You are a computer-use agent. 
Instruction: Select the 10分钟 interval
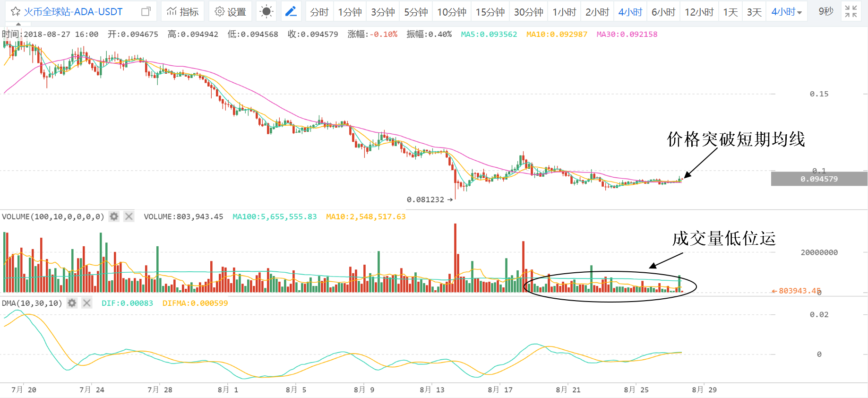click(452, 12)
